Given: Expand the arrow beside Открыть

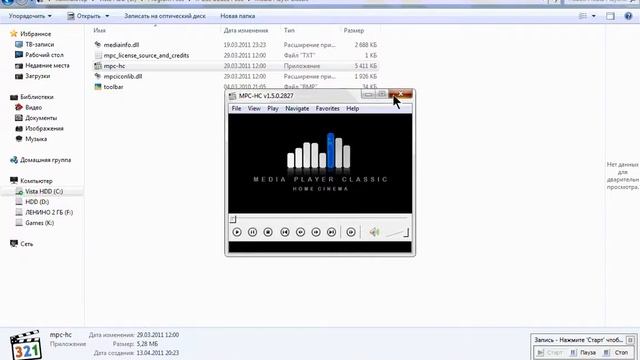Looking at the screenshot, I should 107,16.
